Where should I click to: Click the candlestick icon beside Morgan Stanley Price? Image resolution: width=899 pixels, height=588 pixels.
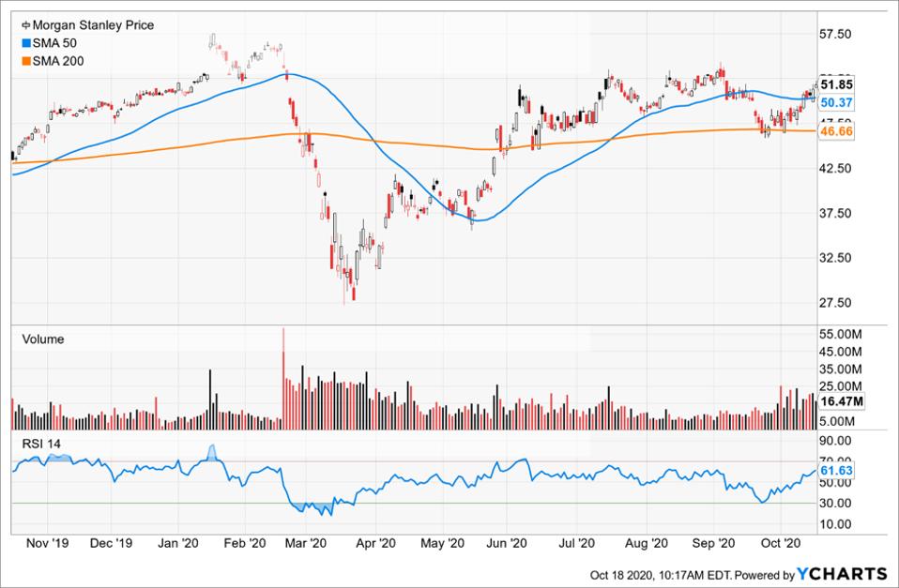tap(25, 25)
